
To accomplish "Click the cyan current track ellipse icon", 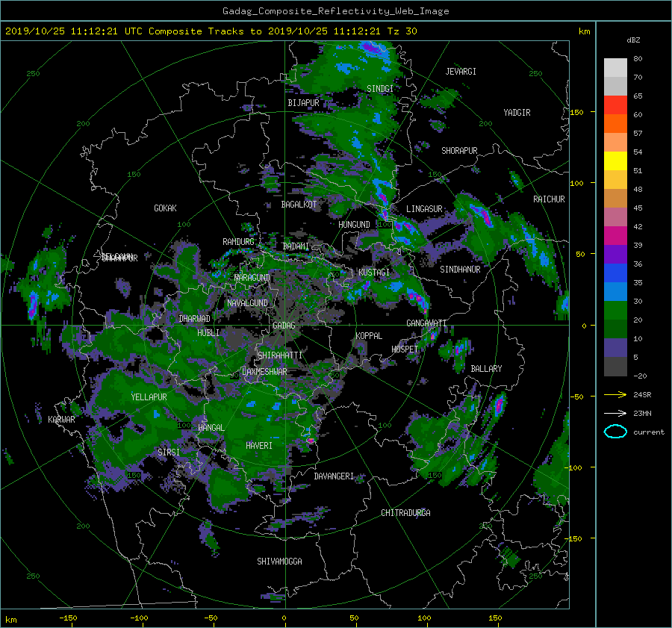I will 615,432.
